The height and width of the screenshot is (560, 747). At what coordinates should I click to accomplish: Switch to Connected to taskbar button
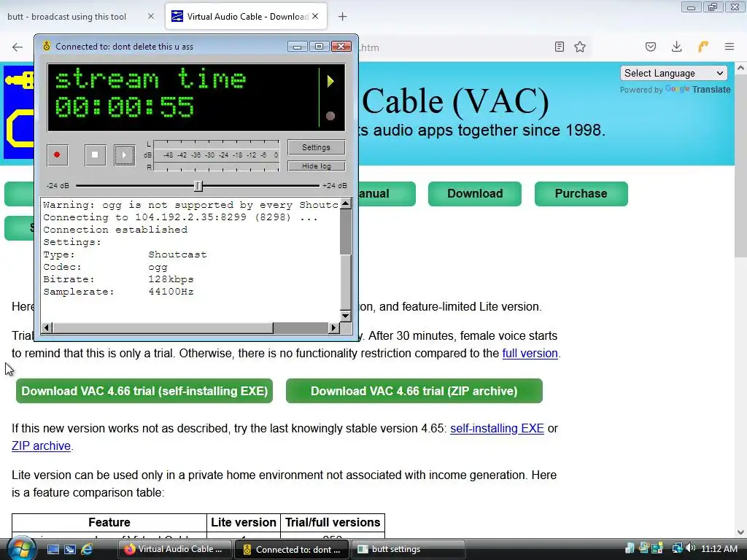click(292, 549)
